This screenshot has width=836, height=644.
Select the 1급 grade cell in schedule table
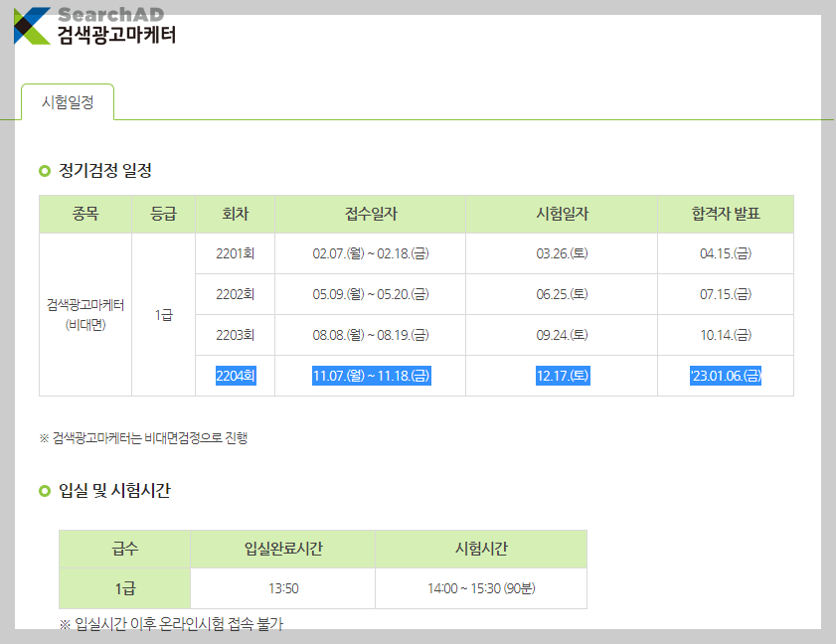click(x=163, y=314)
